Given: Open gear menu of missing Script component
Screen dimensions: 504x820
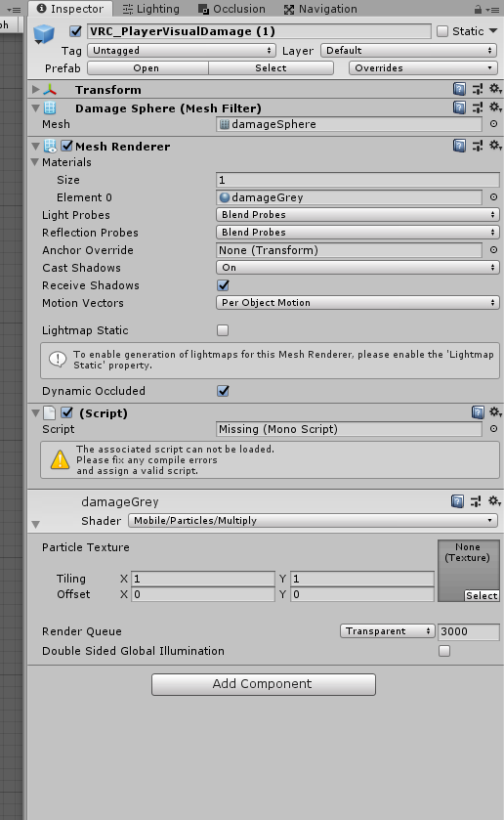Looking at the screenshot, I should click(494, 412).
